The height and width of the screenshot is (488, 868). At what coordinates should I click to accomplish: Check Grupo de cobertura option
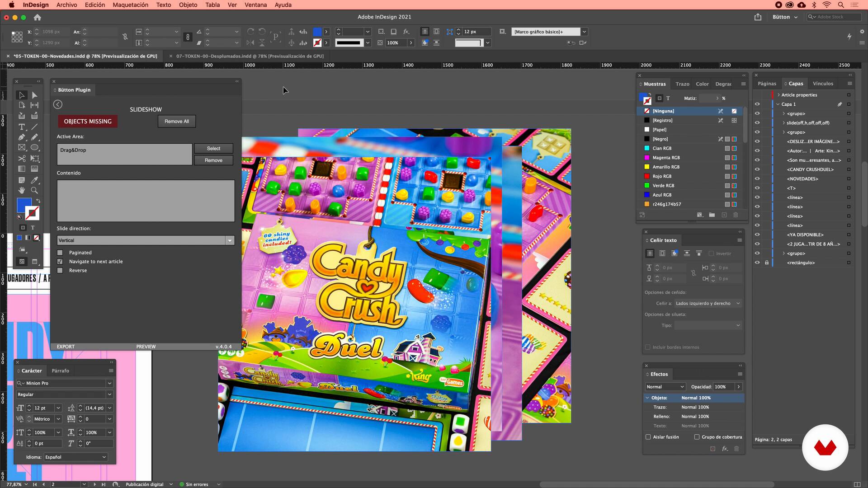point(697,437)
